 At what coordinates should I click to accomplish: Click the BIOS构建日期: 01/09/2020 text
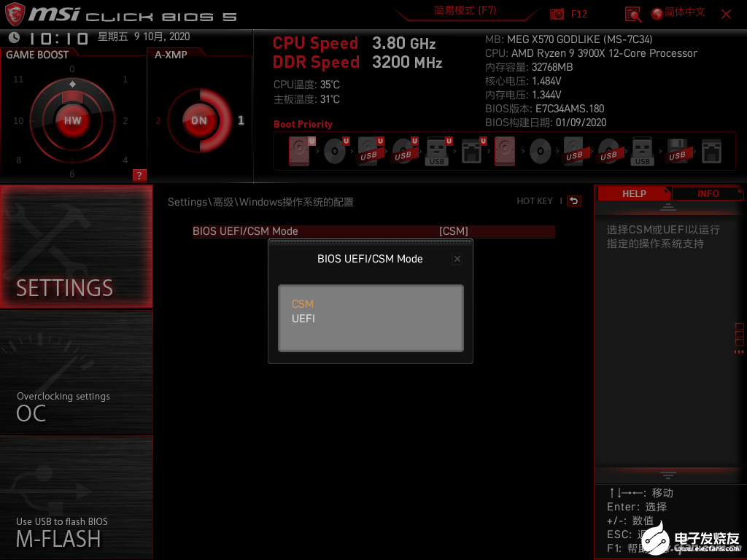coord(546,122)
